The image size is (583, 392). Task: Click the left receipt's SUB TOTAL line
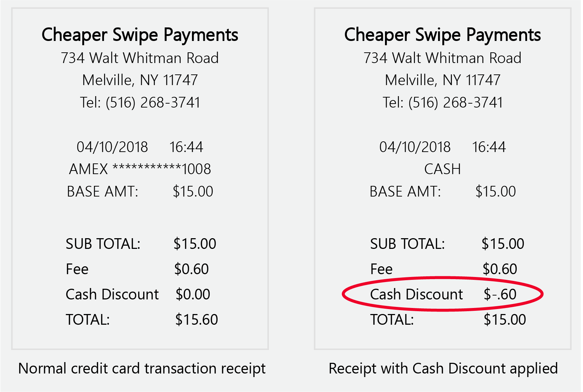pyautogui.click(x=141, y=244)
